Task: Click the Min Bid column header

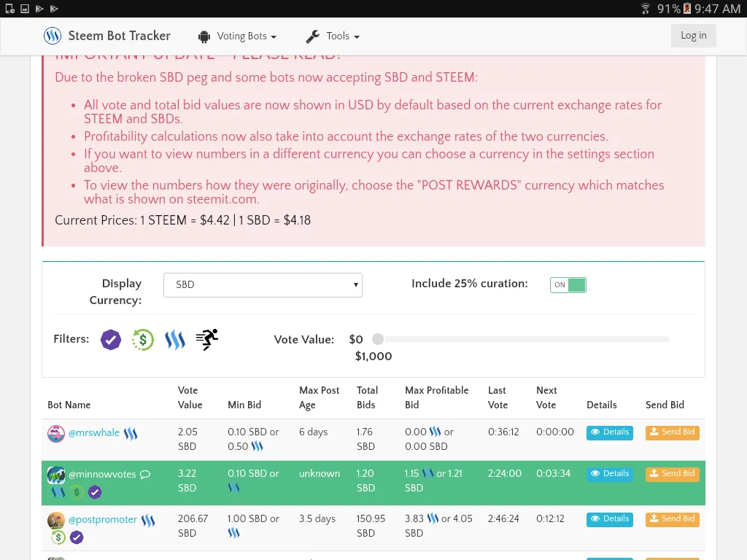Action: point(244,405)
